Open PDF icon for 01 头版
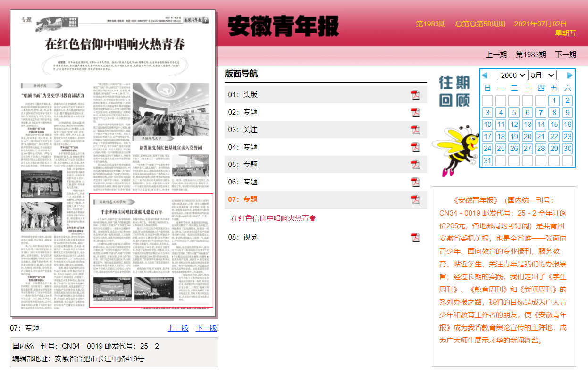This screenshot has width=588, height=374. point(415,95)
